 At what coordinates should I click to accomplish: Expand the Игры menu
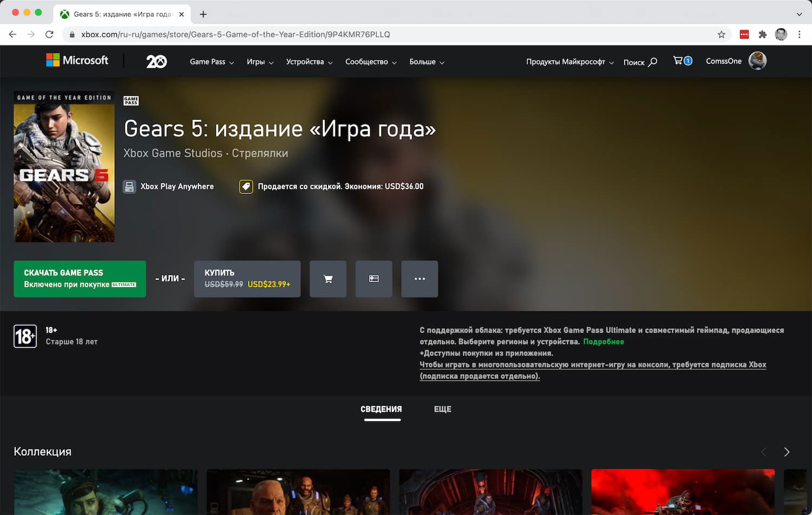click(x=260, y=62)
